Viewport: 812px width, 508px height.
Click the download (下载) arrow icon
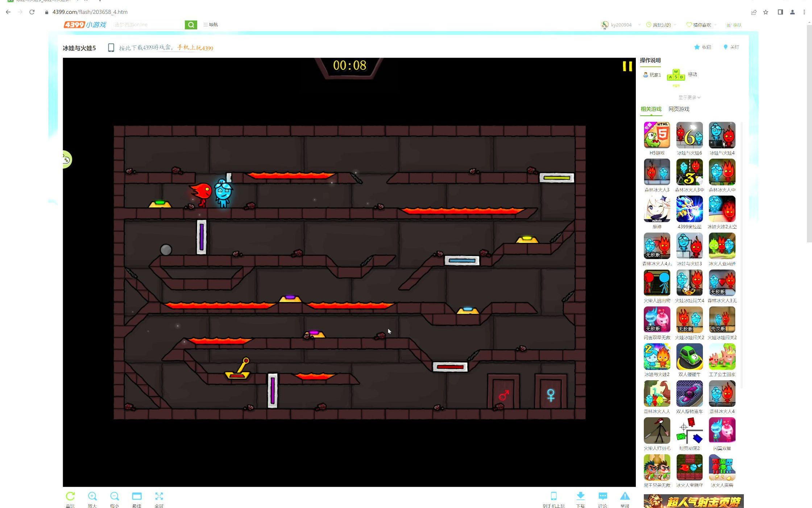coord(580,496)
